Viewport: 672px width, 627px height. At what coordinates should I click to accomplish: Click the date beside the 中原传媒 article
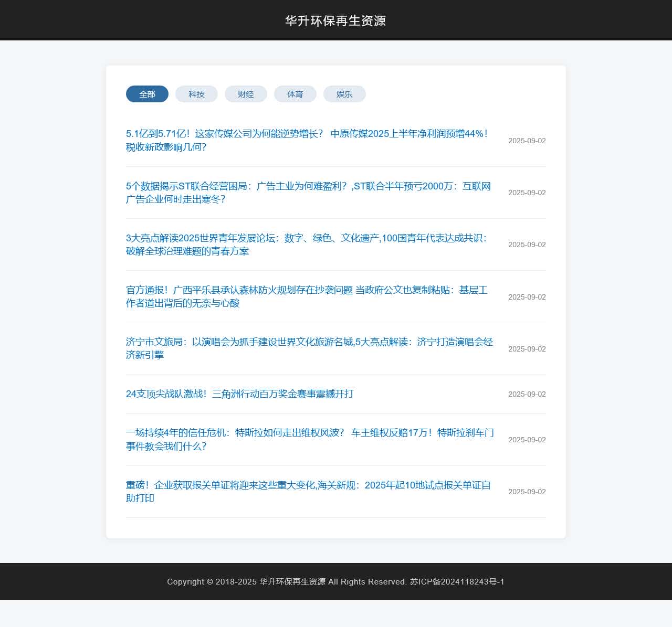[527, 141]
